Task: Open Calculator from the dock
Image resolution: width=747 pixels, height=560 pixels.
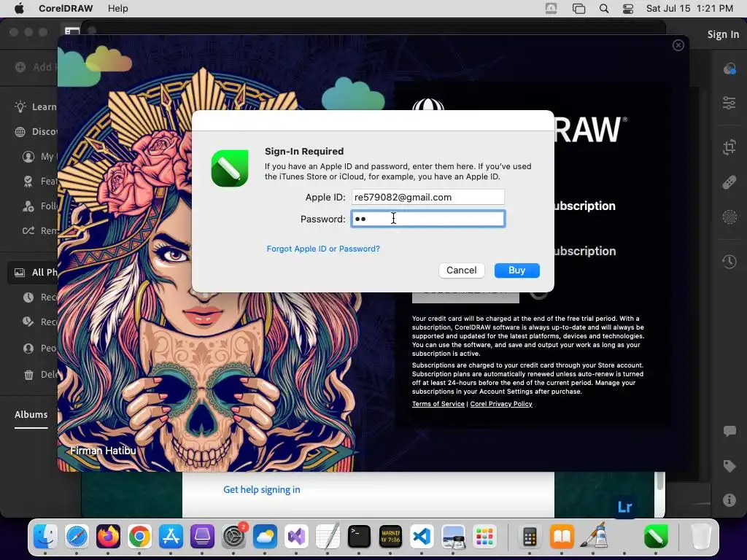Action: point(530,537)
